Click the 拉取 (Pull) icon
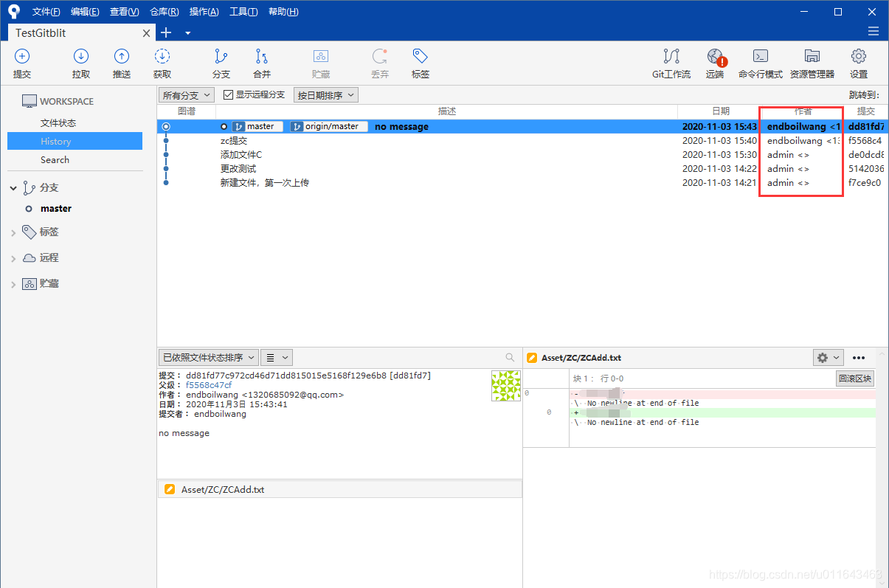Image resolution: width=889 pixels, height=588 pixels. tap(81, 63)
